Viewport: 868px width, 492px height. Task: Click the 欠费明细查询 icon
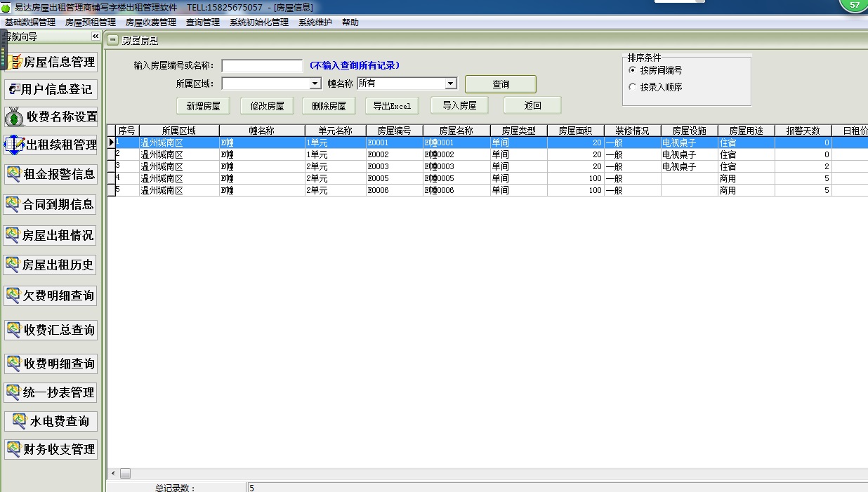(13, 295)
